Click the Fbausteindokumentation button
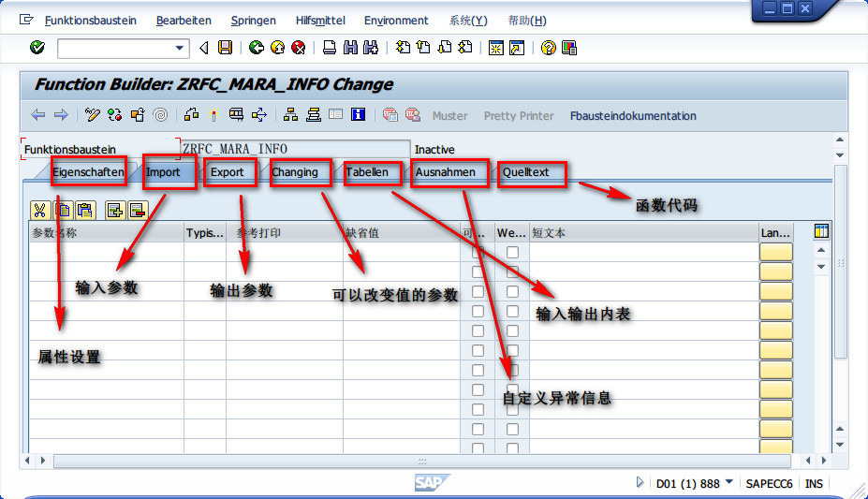The image size is (868, 499). [633, 116]
